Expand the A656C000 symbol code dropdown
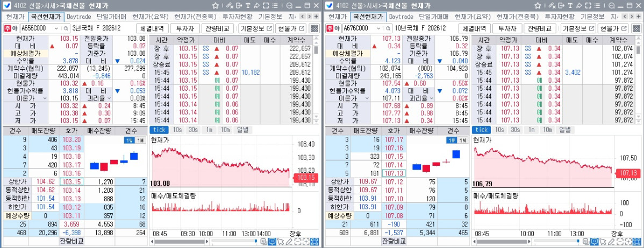Image resolution: width=644 pixels, height=248 pixels. pos(56,28)
